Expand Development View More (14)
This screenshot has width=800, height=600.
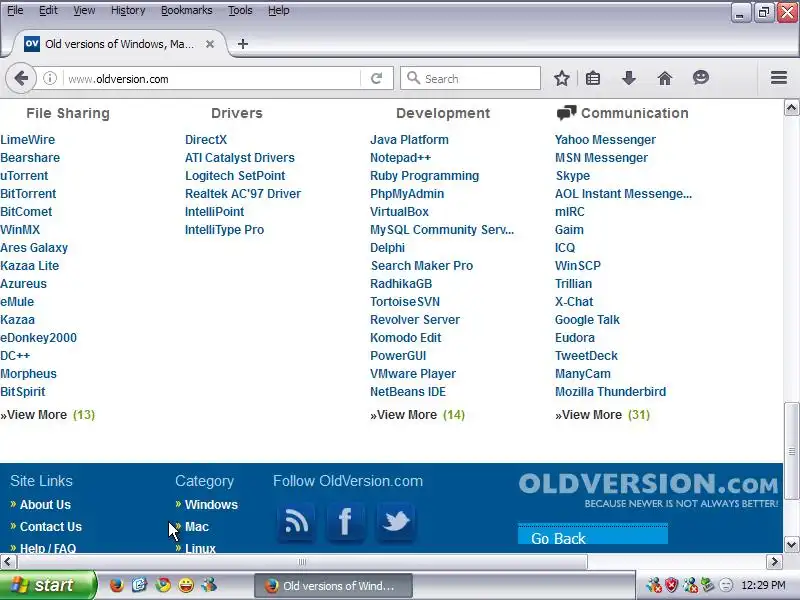tap(417, 415)
